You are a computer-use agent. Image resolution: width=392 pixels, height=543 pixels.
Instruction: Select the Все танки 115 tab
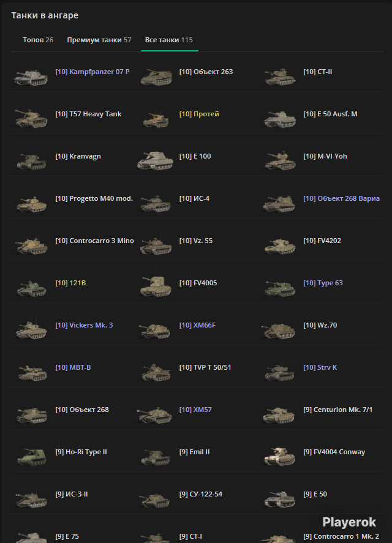[x=169, y=40]
